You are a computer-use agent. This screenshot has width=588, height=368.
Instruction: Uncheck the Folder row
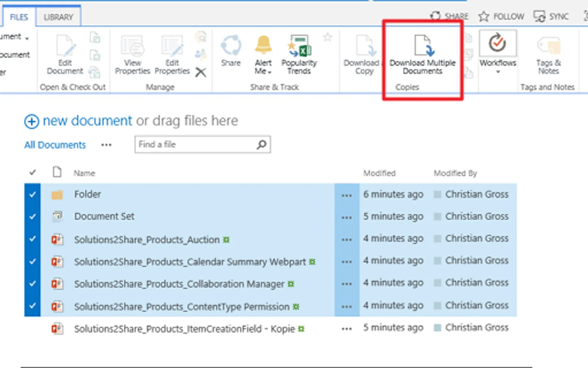click(x=32, y=194)
